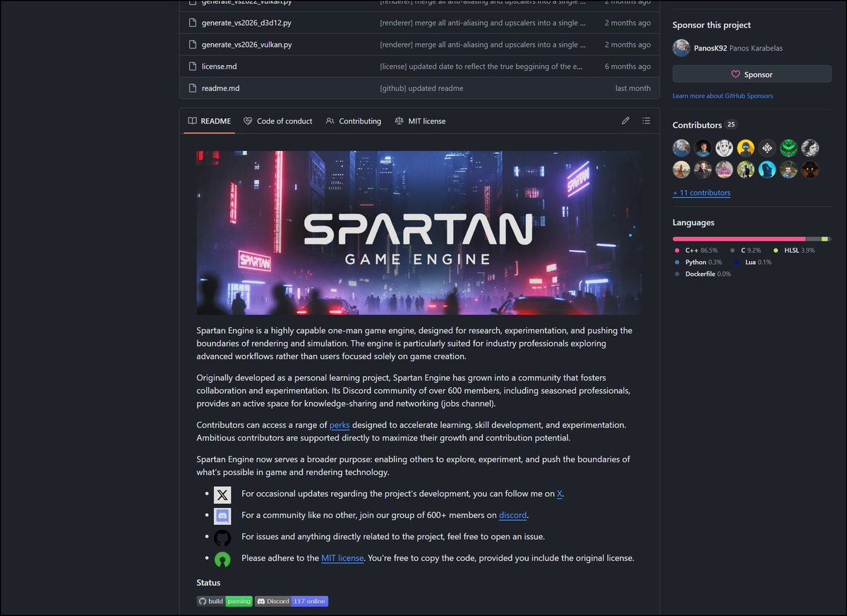Click the PanosK92 Panos Karabelas name

[739, 48]
